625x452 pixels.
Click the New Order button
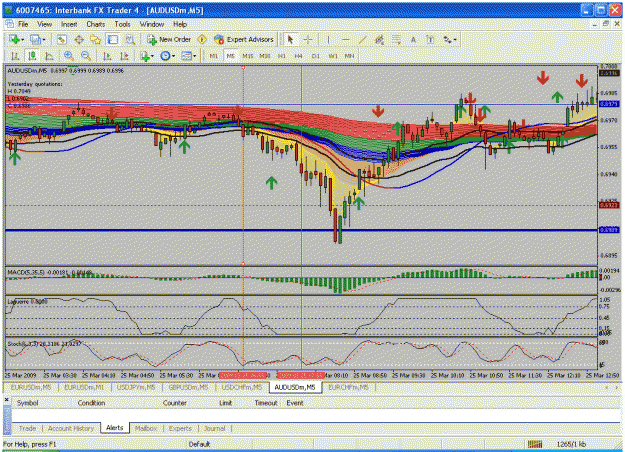click(169, 39)
